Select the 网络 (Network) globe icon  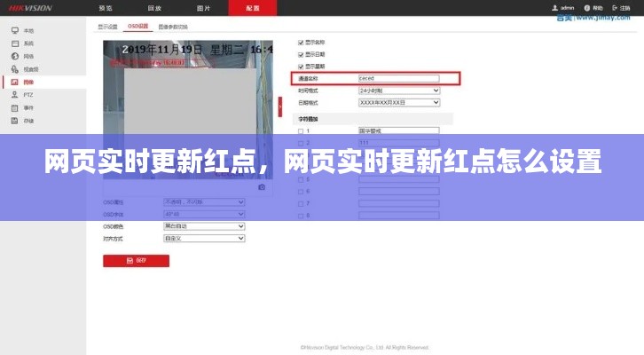[x=15, y=56]
